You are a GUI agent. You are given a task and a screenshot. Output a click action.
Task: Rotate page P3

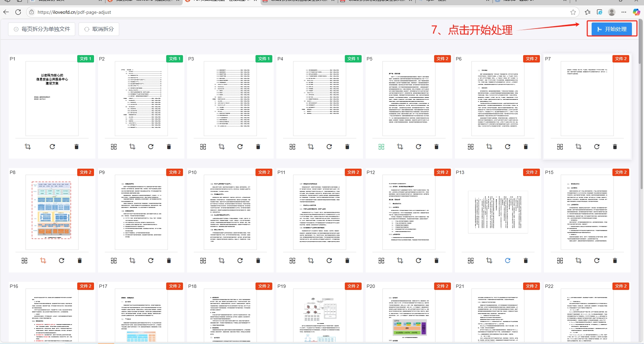(x=240, y=146)
